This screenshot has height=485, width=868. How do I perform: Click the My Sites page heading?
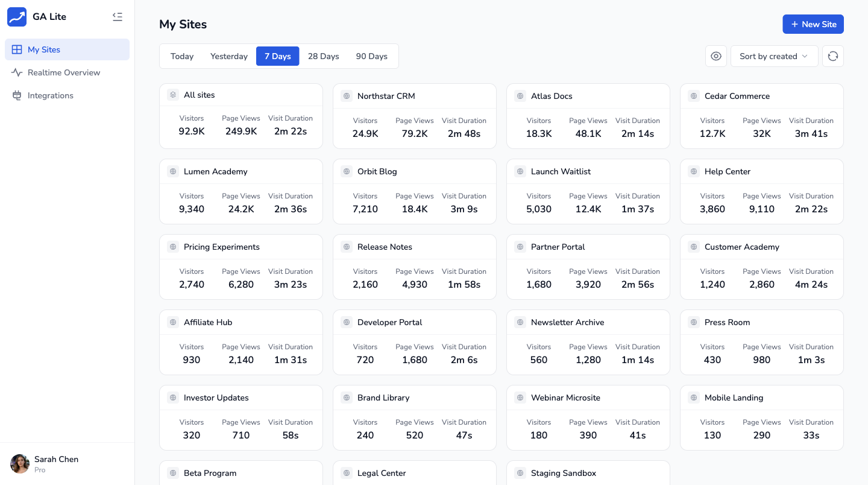coord(183,24)
